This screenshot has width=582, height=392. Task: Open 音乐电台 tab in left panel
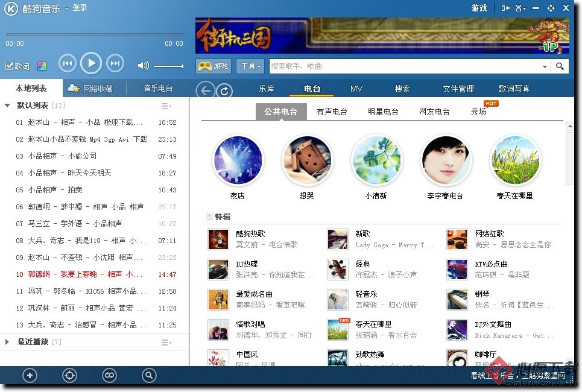click(158, 88)
